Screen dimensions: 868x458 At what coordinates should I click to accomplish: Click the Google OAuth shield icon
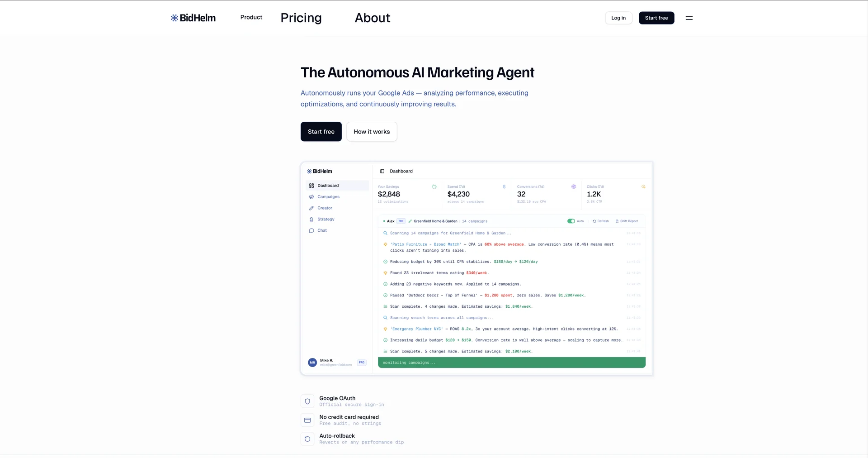[307, 401]
